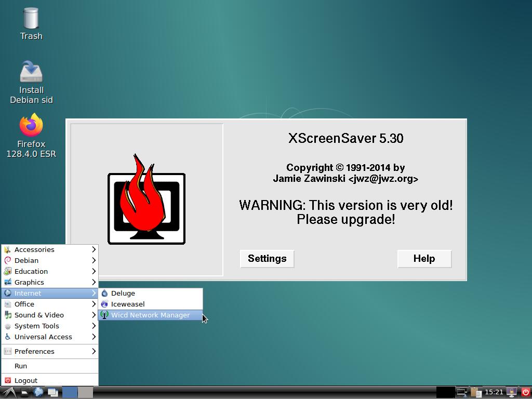Viewport: 532px width, 399px height.
Task: Switch to the second gray workspace in pager
Action: [x=86, y=393]
